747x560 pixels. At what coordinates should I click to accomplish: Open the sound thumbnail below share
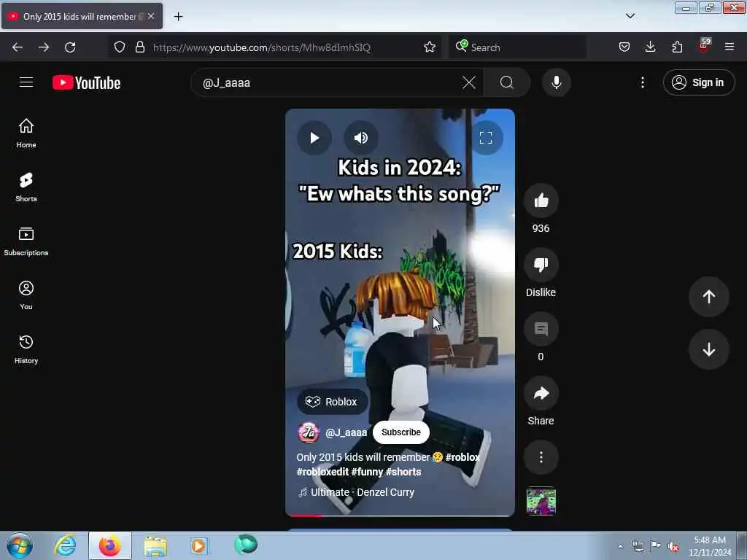[x=541, y=501]
